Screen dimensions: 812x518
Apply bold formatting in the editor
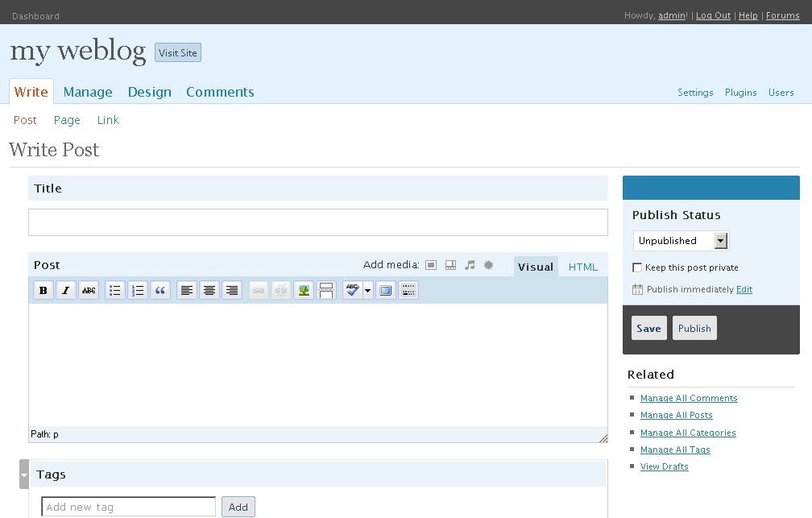[x=43, y=290]
